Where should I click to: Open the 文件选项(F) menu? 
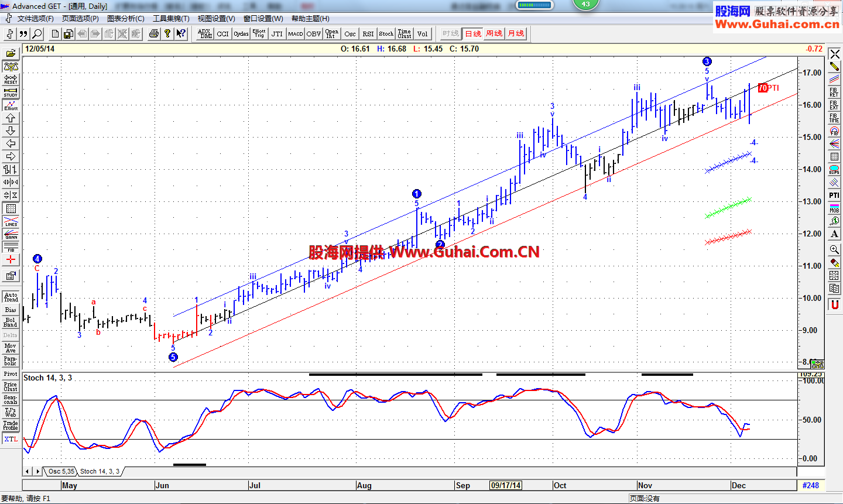pos(35,19)
